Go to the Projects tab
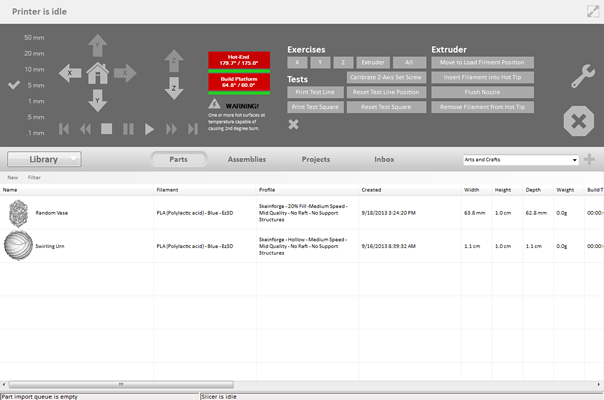Viewport: 604px width, 400px height. pos(315,159)
